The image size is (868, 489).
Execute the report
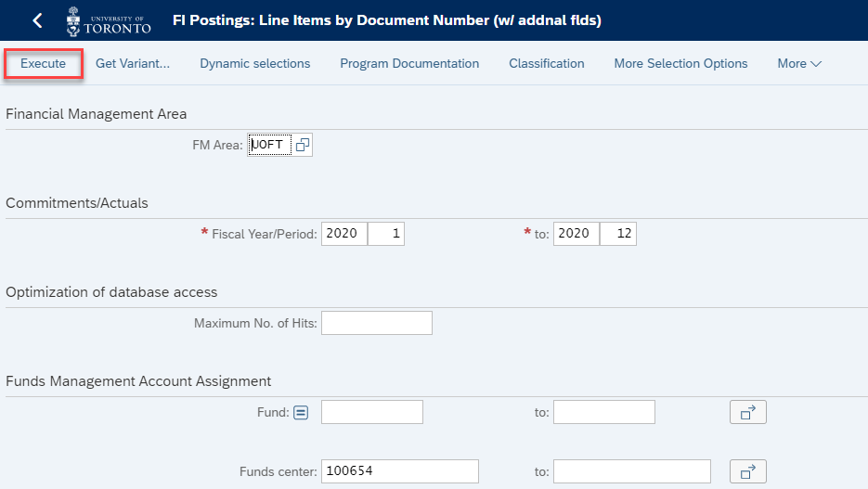[x=44, y=64]
